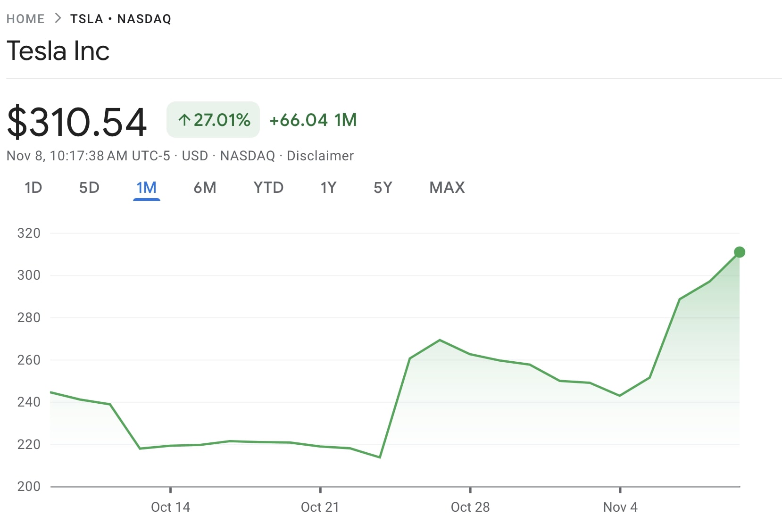
Task: Click the 27.01% change badge
Action: pyautogui.click(x=213, y=120)
